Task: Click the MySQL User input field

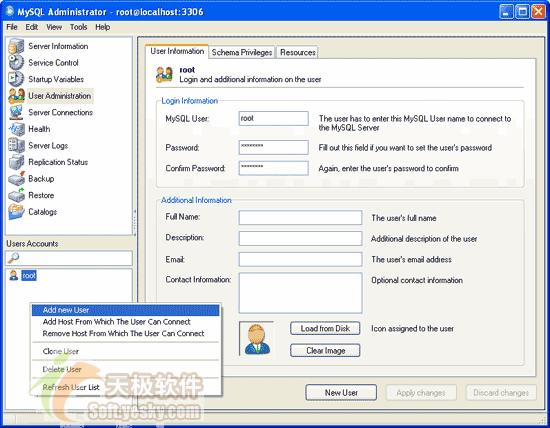Action: (x=274, y=119)
